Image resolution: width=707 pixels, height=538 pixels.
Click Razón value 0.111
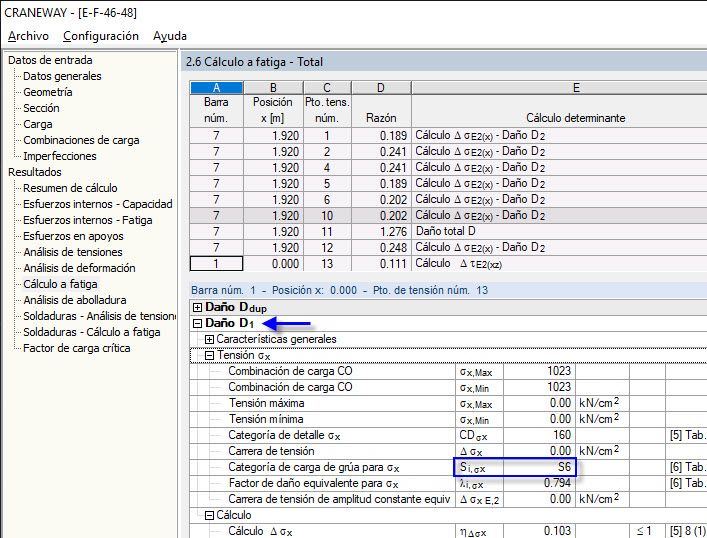(381, 264)
